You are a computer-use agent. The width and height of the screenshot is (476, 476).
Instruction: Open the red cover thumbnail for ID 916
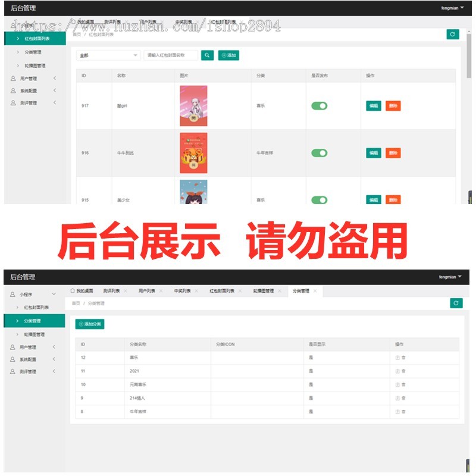194,153
